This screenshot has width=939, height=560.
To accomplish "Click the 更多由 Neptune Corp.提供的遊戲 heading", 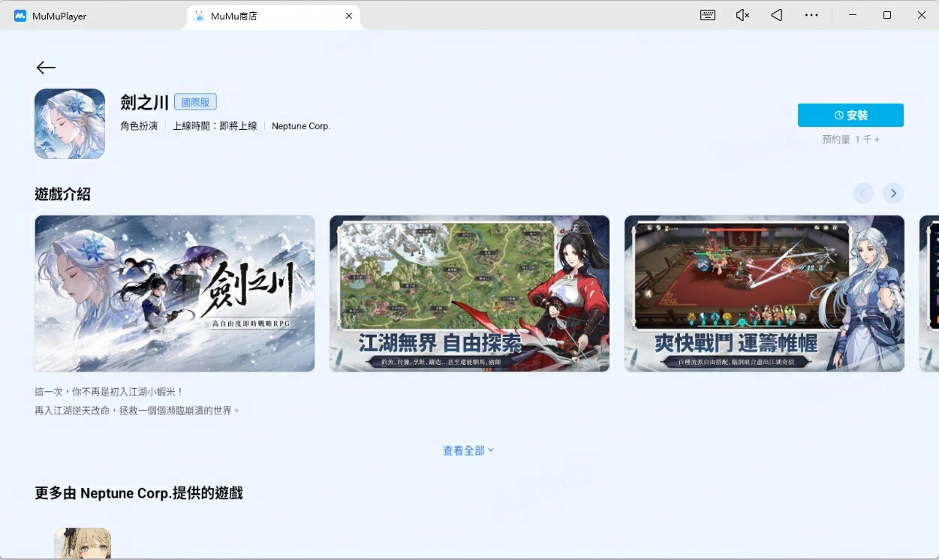I will click(139, 493).
